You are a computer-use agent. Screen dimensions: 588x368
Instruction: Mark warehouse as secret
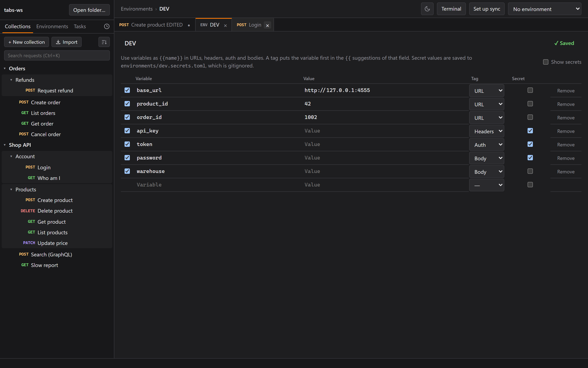coord(530,171)
